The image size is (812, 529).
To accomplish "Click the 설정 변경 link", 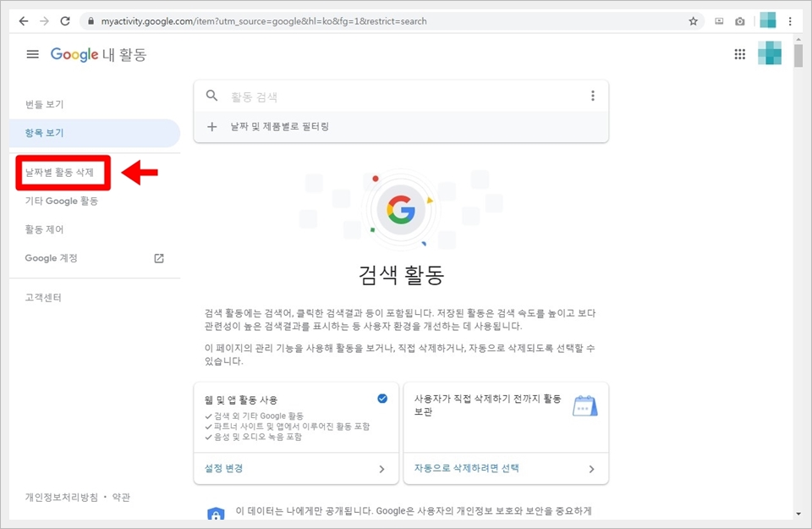I will 223,468.
